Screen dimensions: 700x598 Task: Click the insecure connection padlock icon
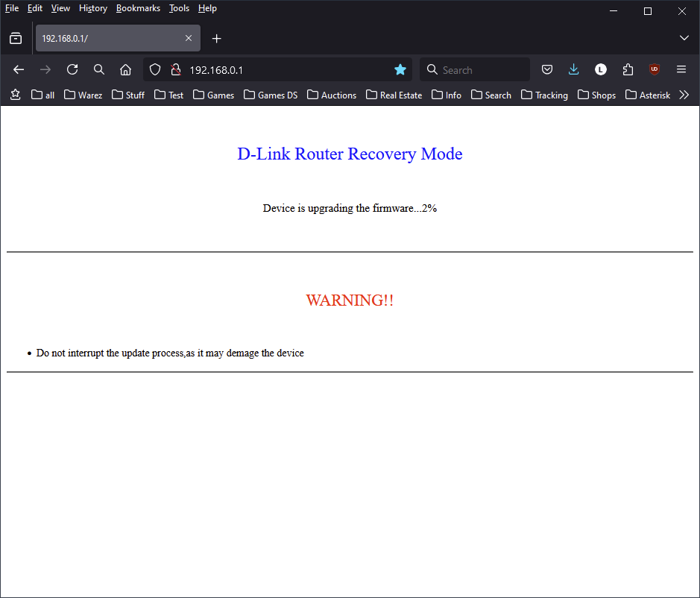click(x=176, y=69)
